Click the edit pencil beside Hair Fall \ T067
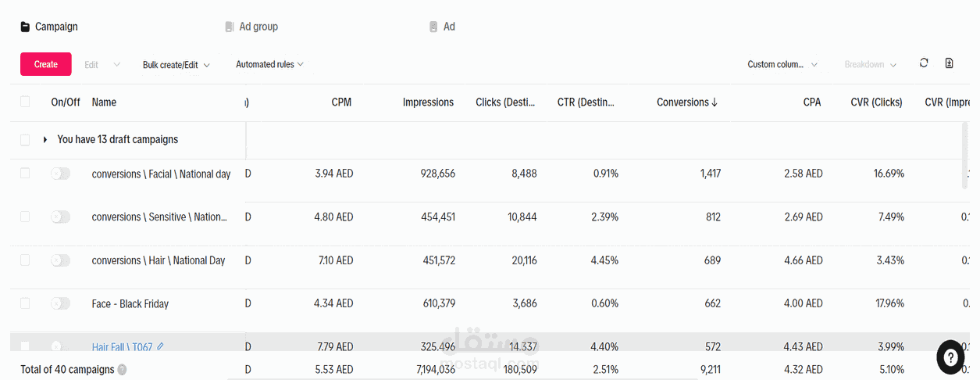Screen dimensions: 980x380 161,346
